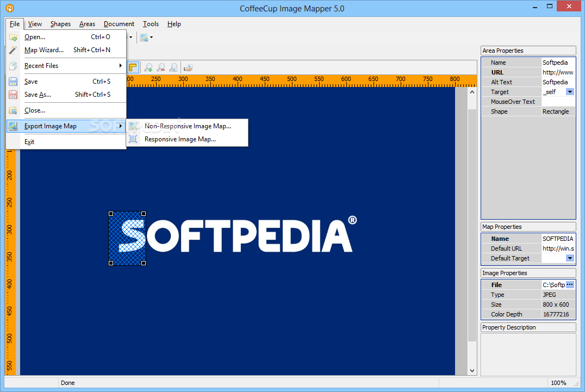Choose Open... from the File menu

(66, 37)
